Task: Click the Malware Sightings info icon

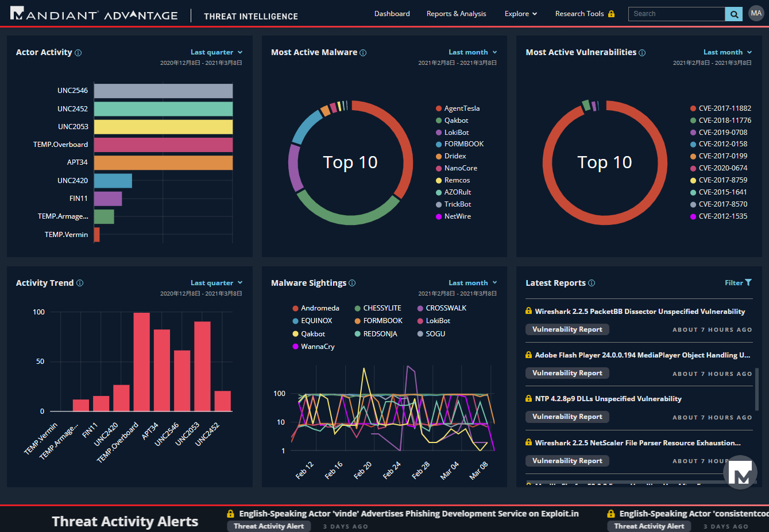Action: (x=352, y=283)
